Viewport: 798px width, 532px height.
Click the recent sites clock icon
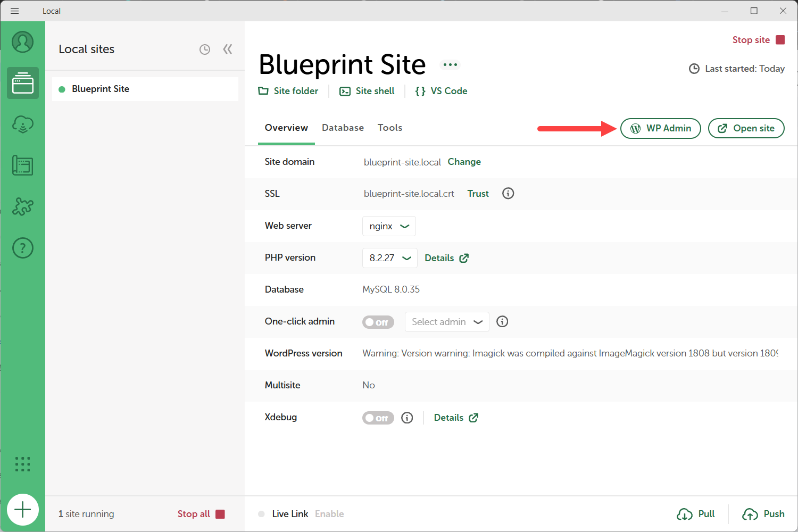(205, 49)
